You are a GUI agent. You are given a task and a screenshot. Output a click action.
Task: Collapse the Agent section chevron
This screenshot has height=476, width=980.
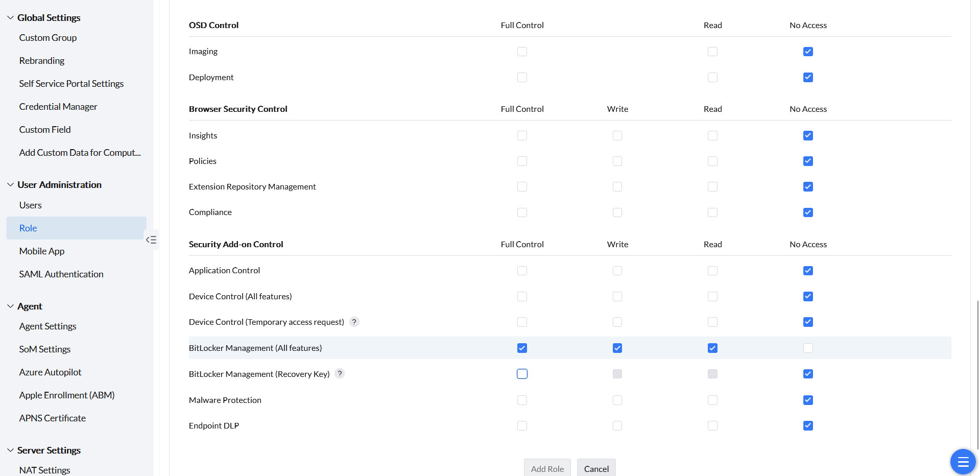(10, 306)
